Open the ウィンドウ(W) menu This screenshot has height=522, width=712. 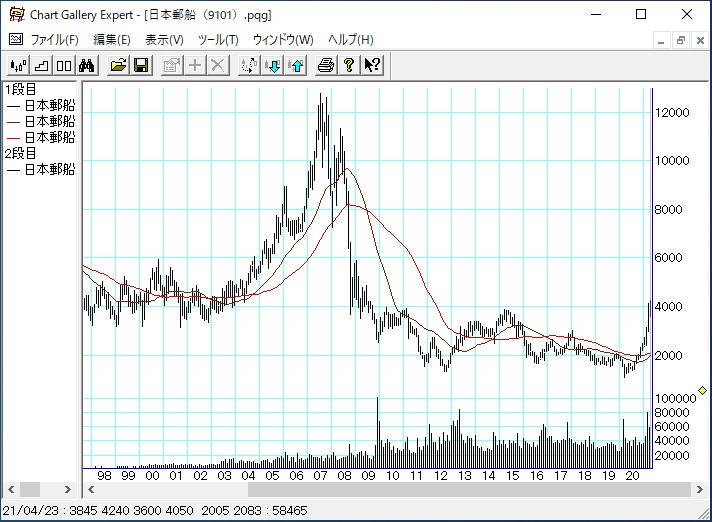(x=283, y=40)
